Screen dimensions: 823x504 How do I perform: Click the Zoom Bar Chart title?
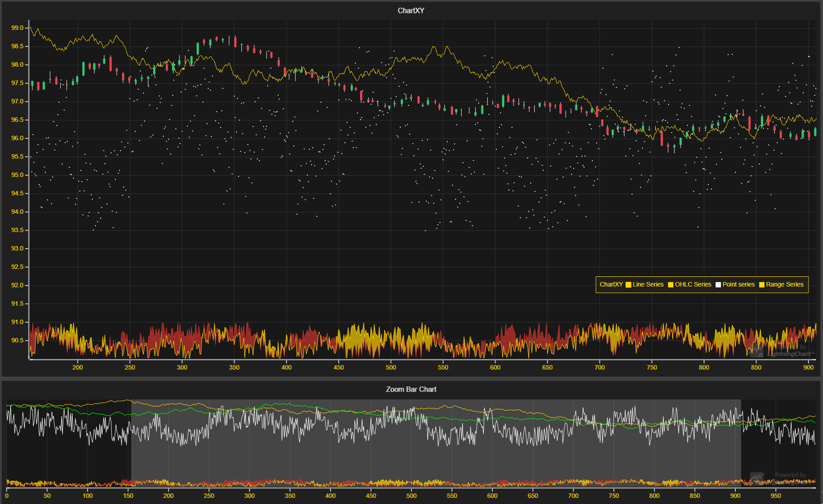[x=411, y=389]
